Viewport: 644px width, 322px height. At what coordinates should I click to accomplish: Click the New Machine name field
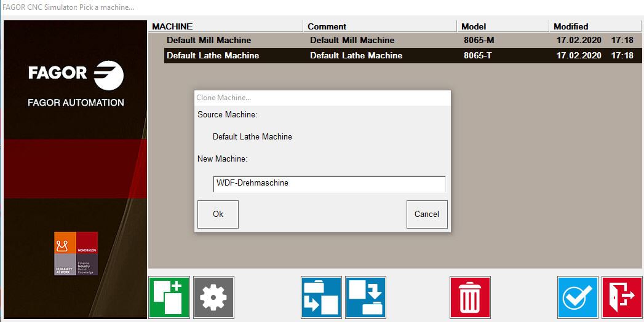point(329,184)
